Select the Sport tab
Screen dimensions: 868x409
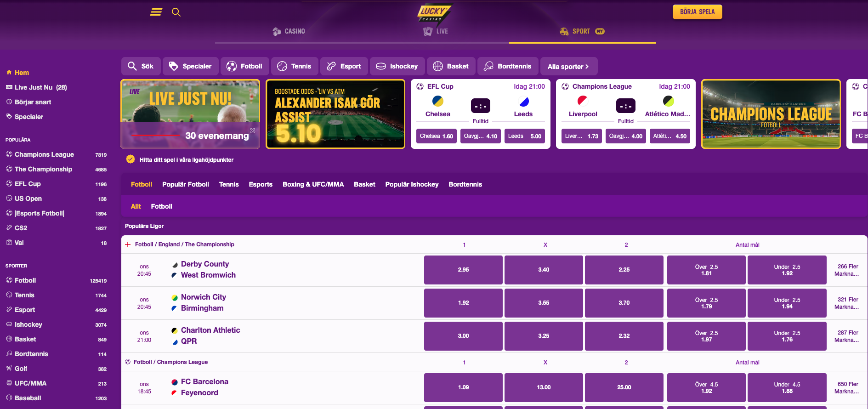(582, 31)
